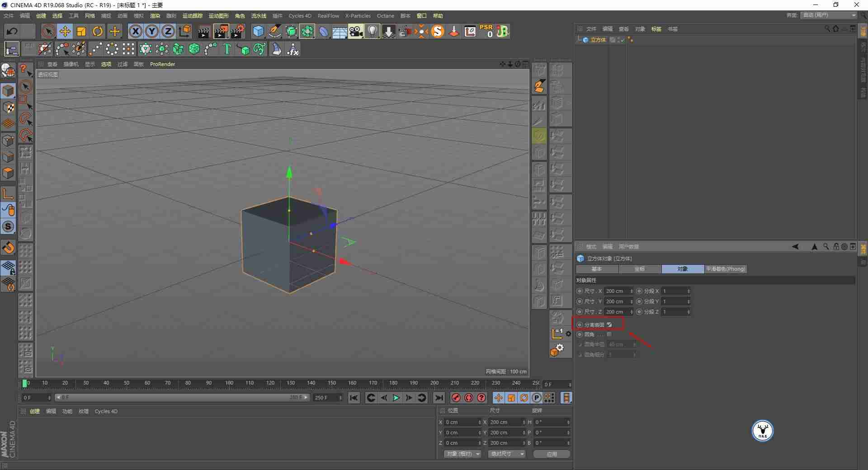Toggle Y axis lock button
The height and width of the screenshot is (470, 868).
coord(151,31)
